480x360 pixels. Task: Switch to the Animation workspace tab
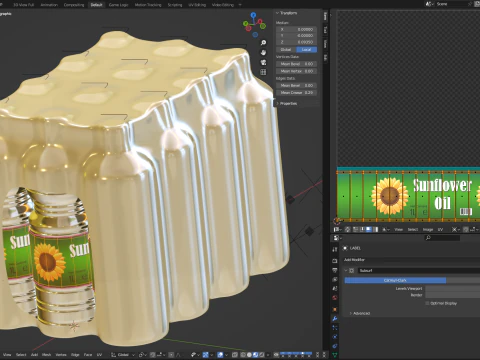(x=49, y=5)
